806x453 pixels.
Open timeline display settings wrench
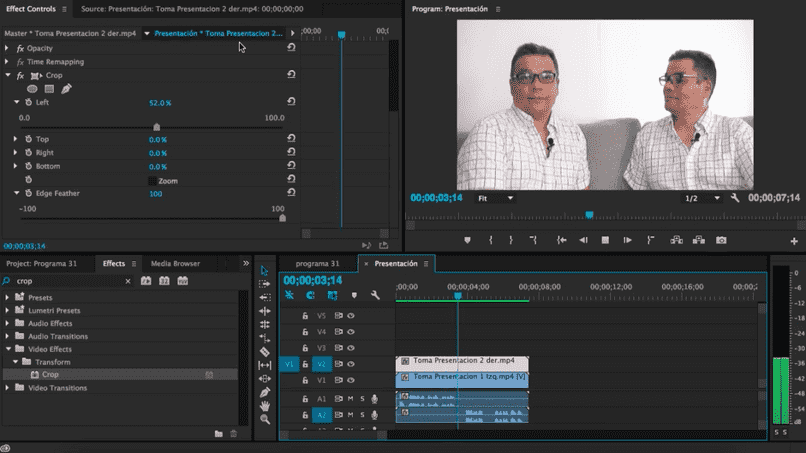coord(375,295)
